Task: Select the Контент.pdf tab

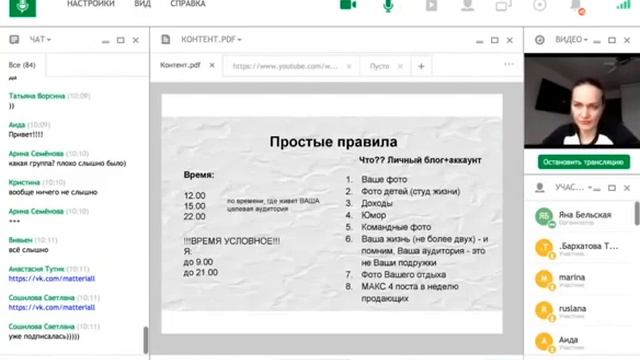Action: [180, 65]
